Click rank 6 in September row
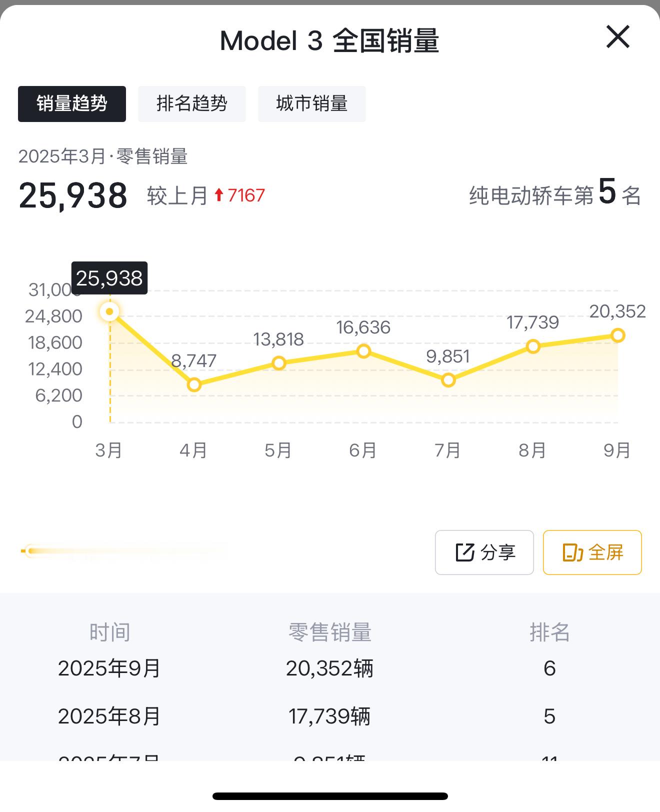This screenshot has height=812, width=660. click(549, 668)
